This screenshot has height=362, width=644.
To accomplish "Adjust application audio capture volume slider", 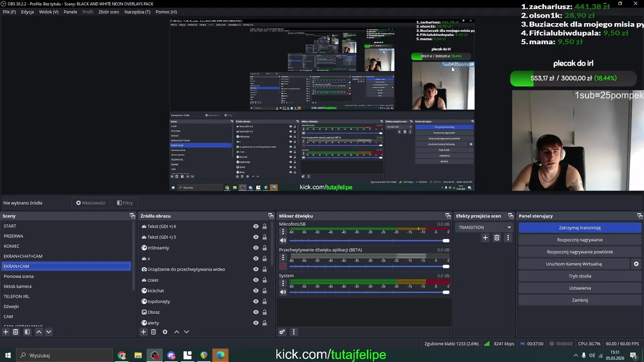I will pos(369,266).
